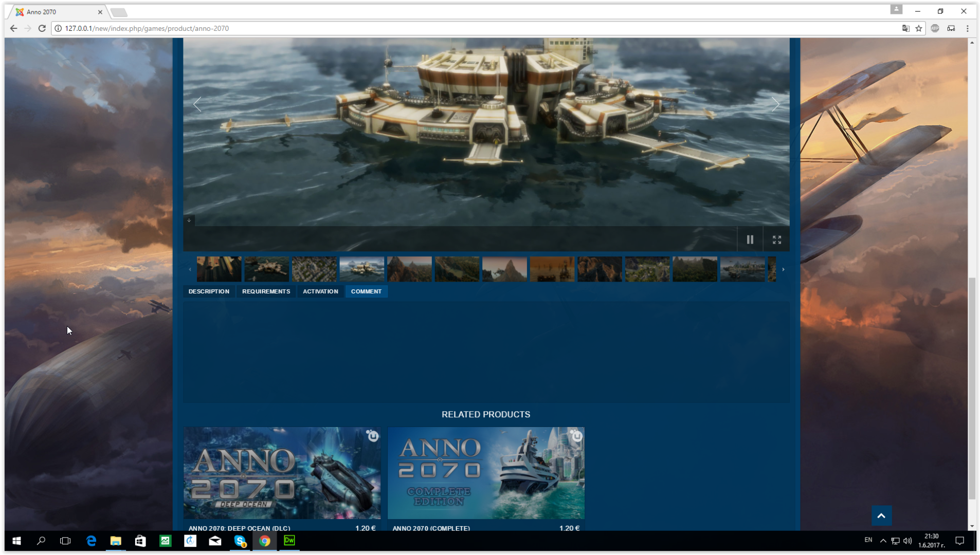Select the seventh thumbnail with the pointed mountain peak
This screenshot has width=980, height=555.
pos(504,269)
